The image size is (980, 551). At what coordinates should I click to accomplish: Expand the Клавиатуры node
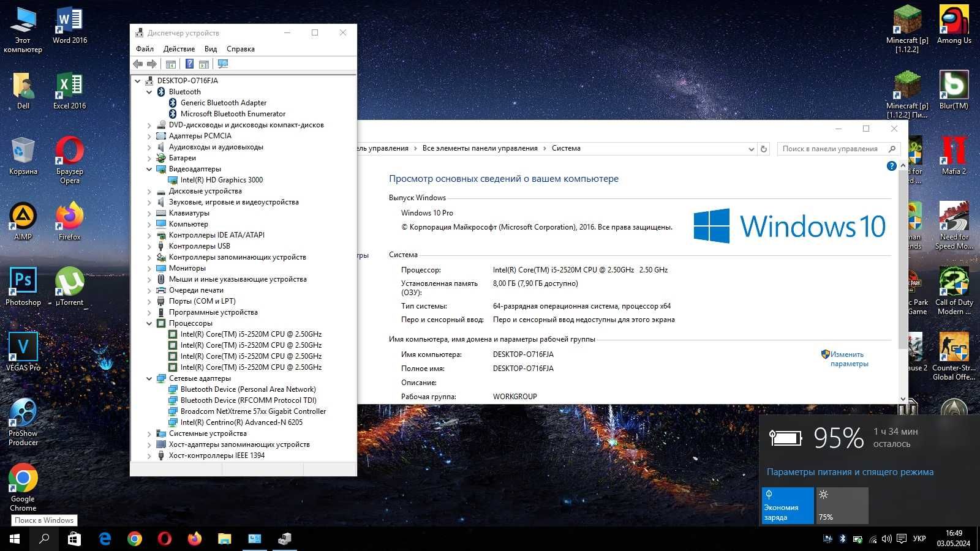pyautogui.click(x=149, y=213)
